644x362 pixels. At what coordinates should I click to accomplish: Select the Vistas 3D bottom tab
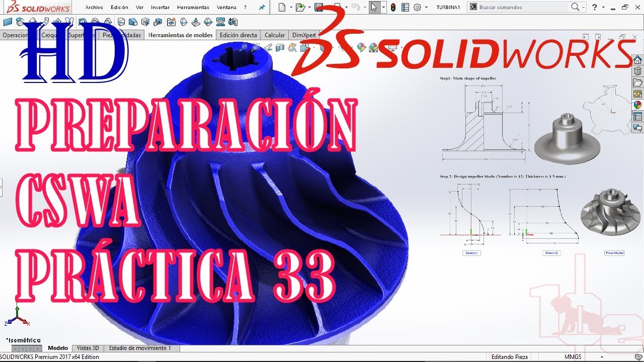coord(88,348)
